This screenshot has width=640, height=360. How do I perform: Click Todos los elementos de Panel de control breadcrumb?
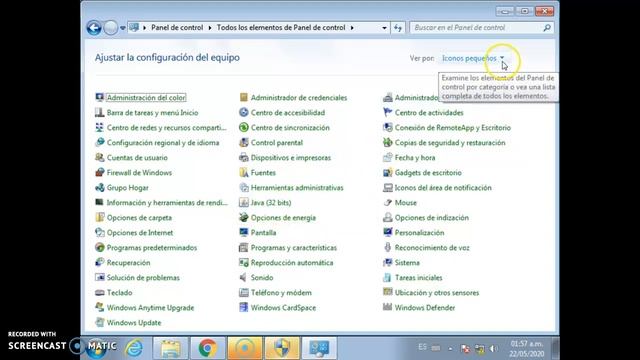coord(281,28)
